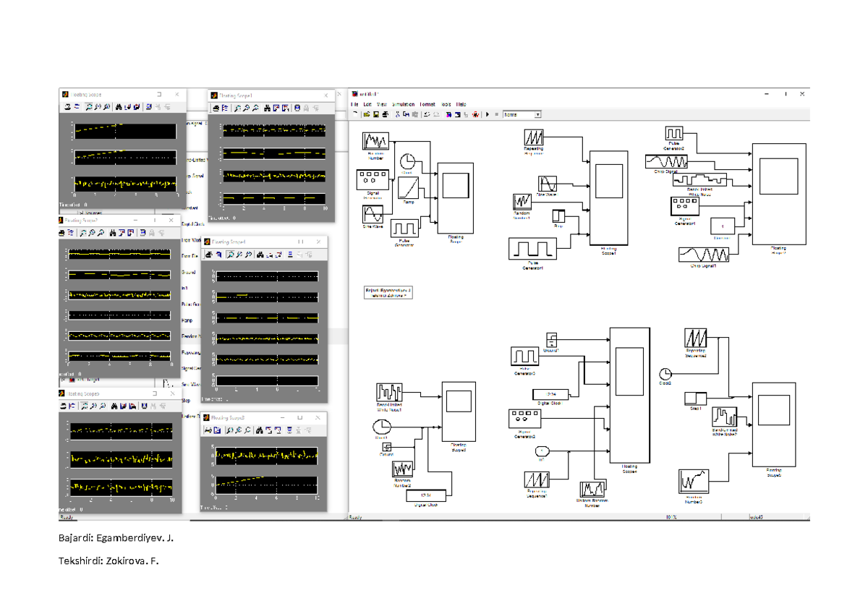Viewport: 868px width, 614px height.
Task: Toggle floating scope mode in Floating Scope4 window
Action: pos(290,255)
